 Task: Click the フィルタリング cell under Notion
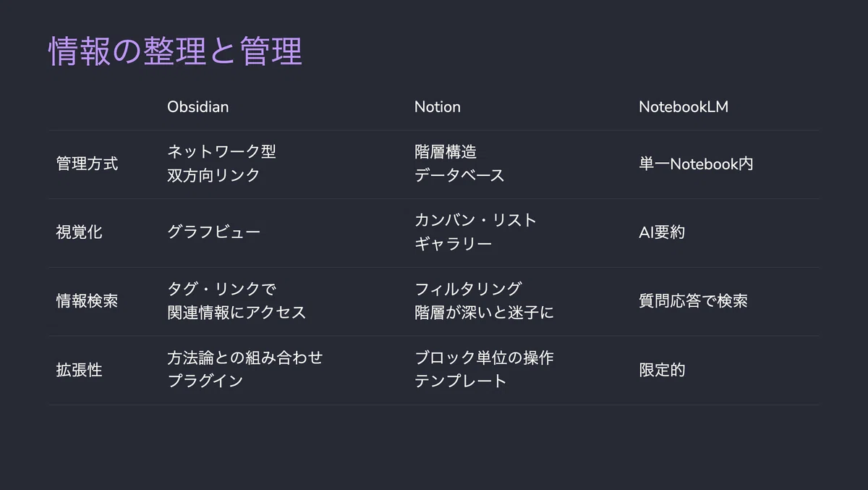tap(484, 301)
